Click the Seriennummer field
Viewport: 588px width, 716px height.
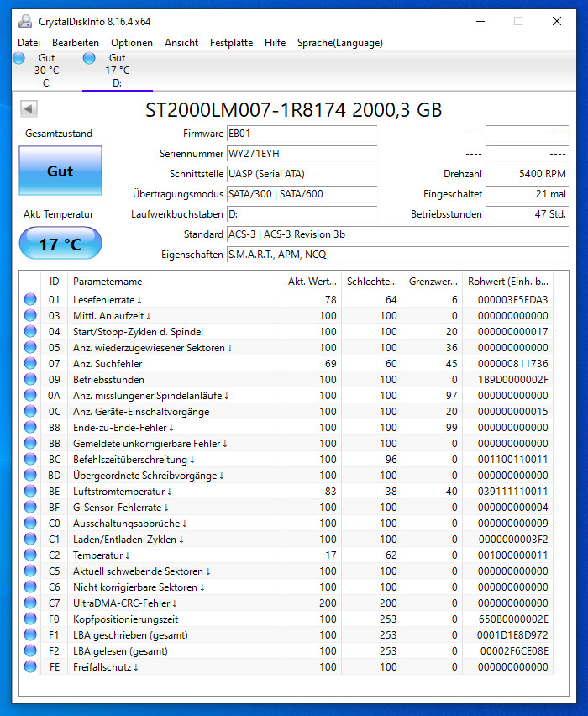pos(302,154)
